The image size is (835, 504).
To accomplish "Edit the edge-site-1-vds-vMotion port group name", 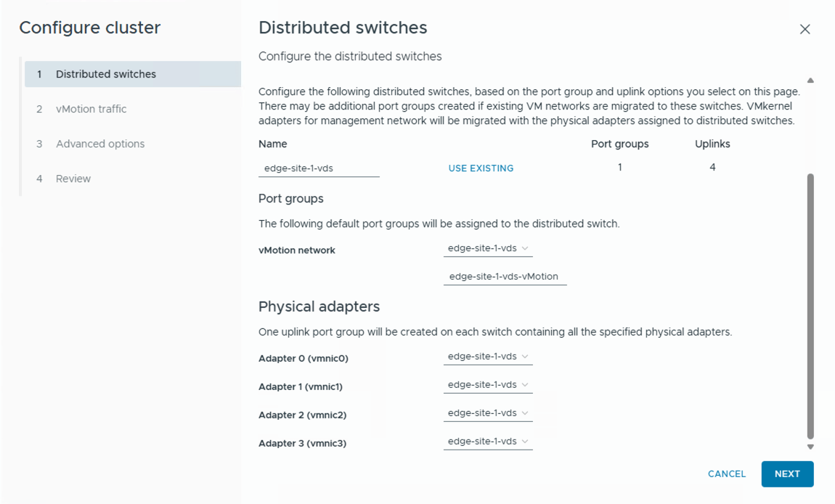I will pyautogui.click(x=504, y=275).
